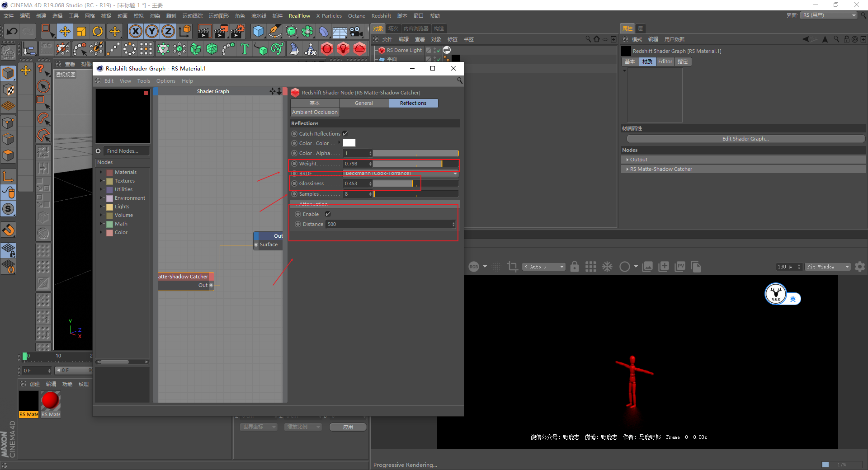Select the Move tool in top toolbar
Viewport: 868px width, 470px height.
point(65,31)
